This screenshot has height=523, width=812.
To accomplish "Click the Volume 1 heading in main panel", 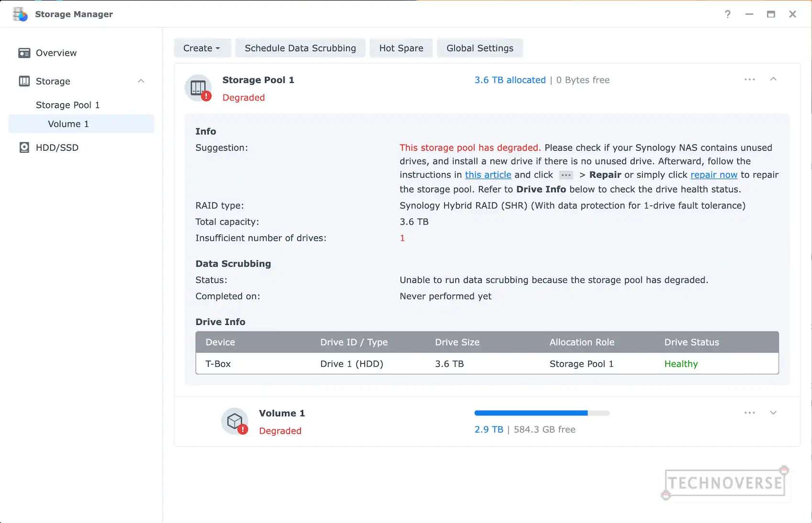I will [282, 413].
